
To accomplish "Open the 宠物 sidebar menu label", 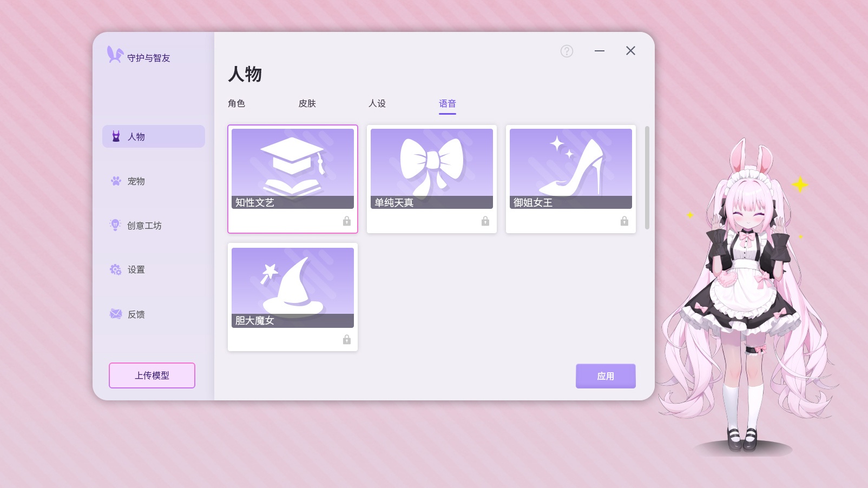I will (136, 181).
